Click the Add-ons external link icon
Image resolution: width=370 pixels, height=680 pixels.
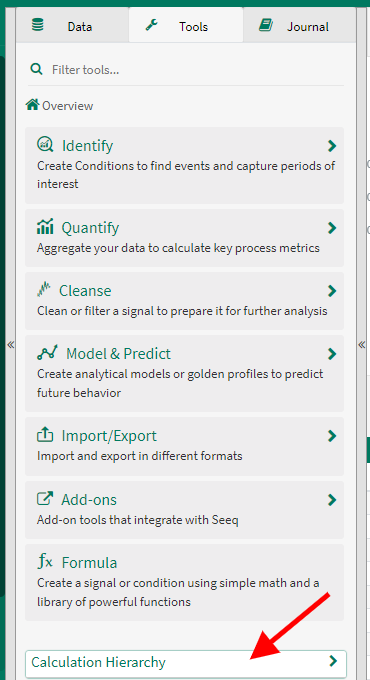(45, 499)
